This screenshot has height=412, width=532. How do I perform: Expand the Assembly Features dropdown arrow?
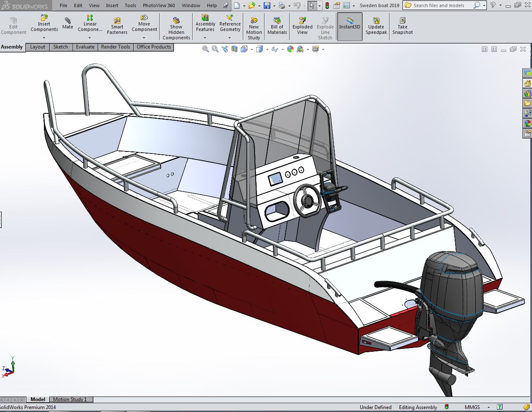[205, 38]
